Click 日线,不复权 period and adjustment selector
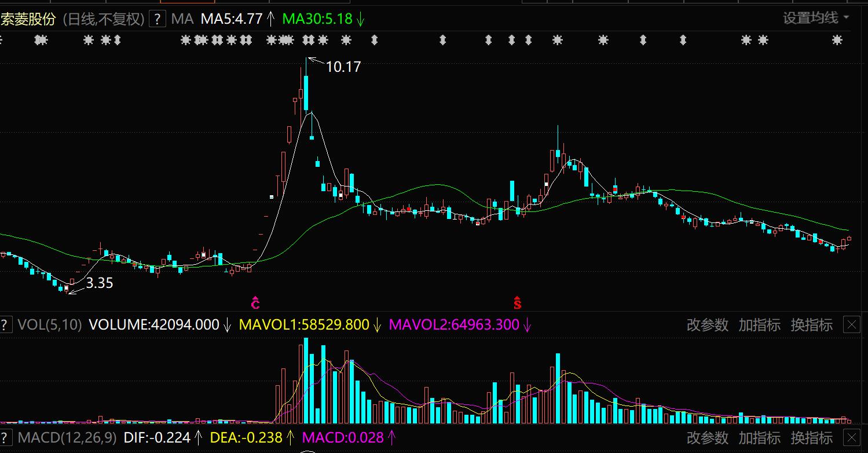868x453 pixels. pos(103,19)
